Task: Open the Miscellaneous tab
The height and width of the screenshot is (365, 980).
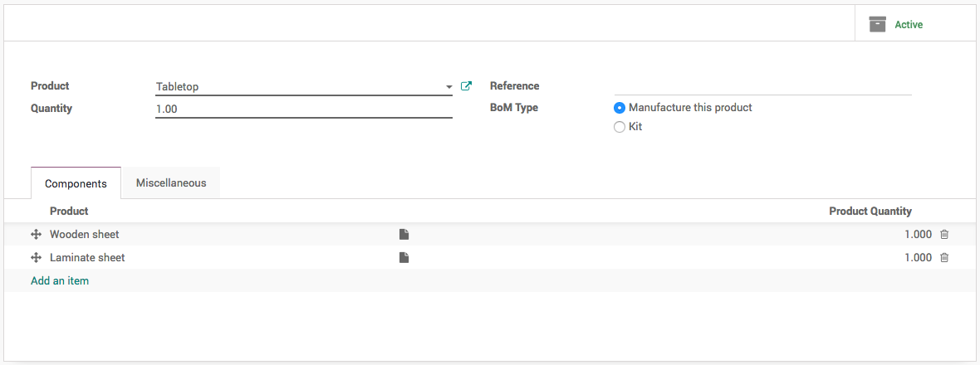Action: click(x=171, y=182)
